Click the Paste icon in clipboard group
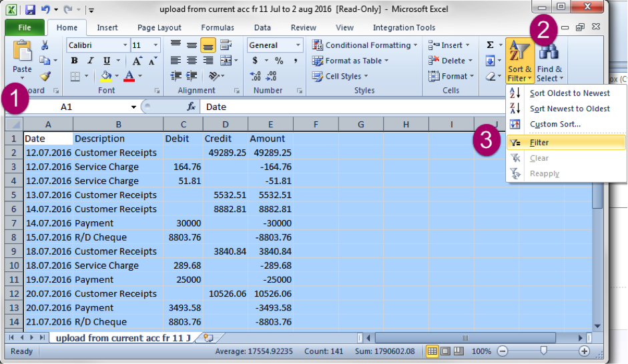This screenshot has height=364, width=628. pos(22,53)
